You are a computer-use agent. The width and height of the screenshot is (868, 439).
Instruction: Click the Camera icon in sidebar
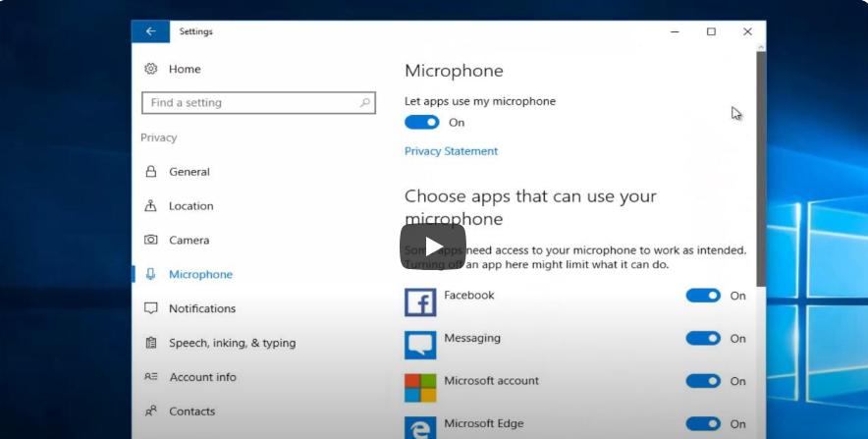click(150, 240)
